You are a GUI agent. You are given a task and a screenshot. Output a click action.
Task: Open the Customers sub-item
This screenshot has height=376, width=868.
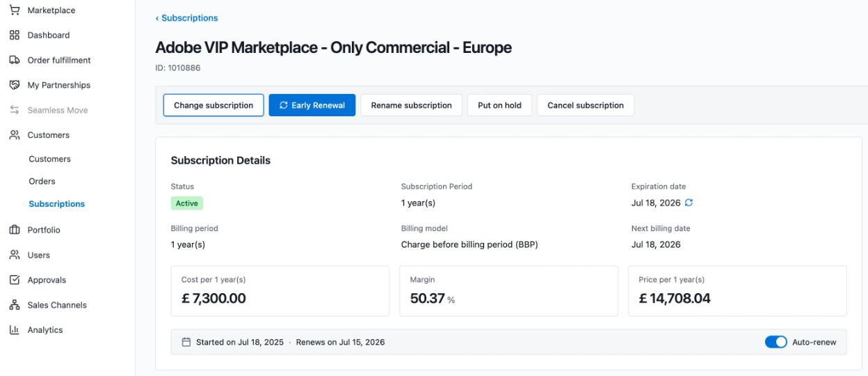49,159
